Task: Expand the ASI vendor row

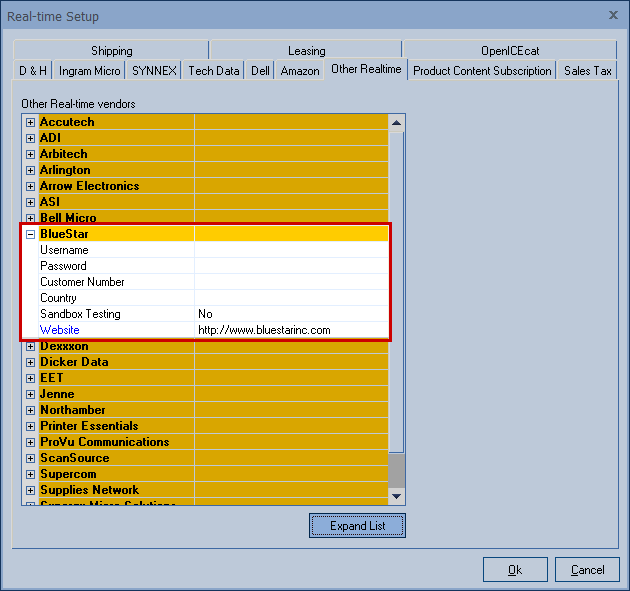Action: [x=31, y=202]
